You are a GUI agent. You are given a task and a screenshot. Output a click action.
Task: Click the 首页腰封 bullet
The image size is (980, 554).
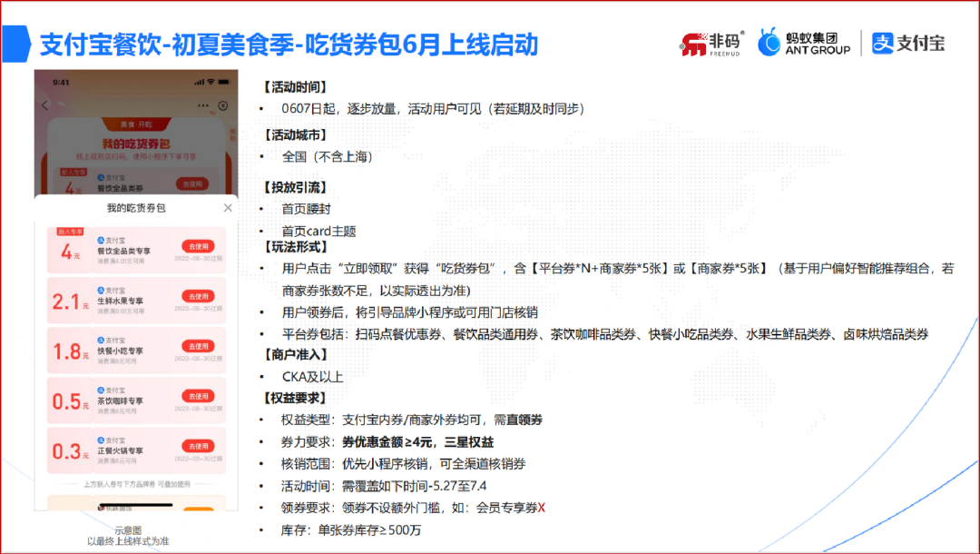click(x=307, y=210)
